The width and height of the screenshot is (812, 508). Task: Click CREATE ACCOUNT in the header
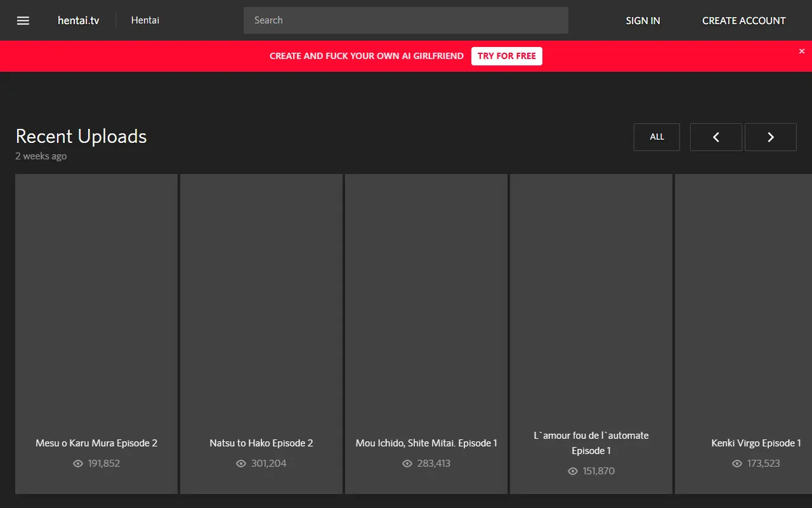point(743,20)
